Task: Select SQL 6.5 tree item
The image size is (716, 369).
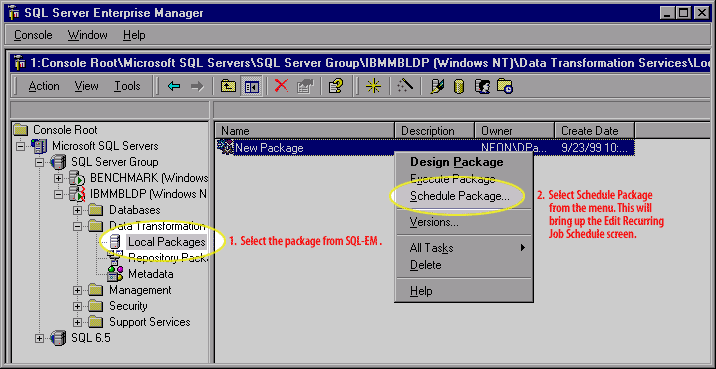Action: point(91,338)
